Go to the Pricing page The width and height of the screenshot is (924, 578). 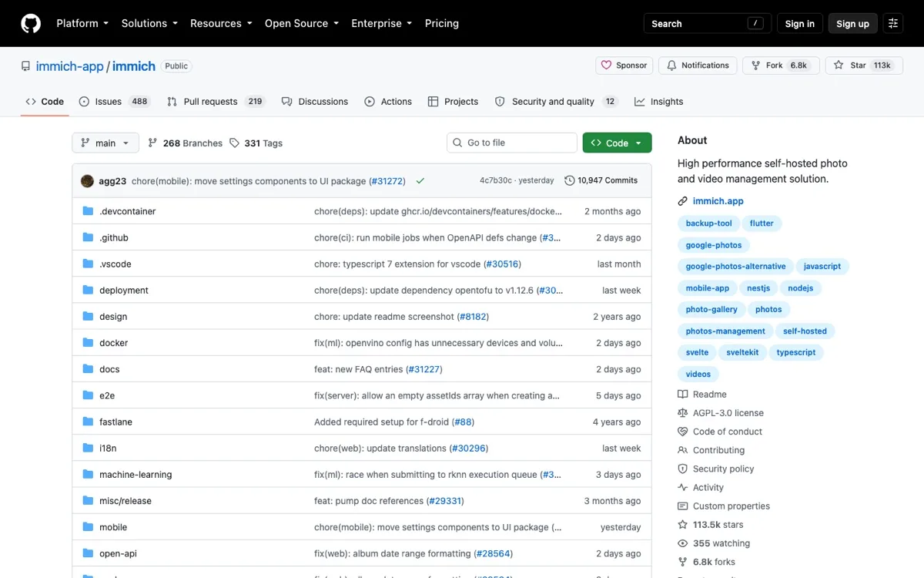pos(442,23)
